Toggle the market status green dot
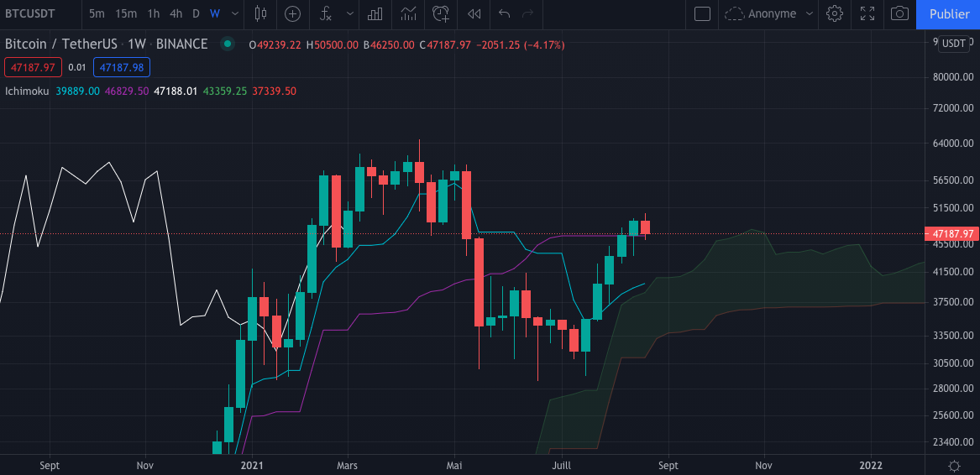Viewport: 980px width, 475px height. coord(227,44)
